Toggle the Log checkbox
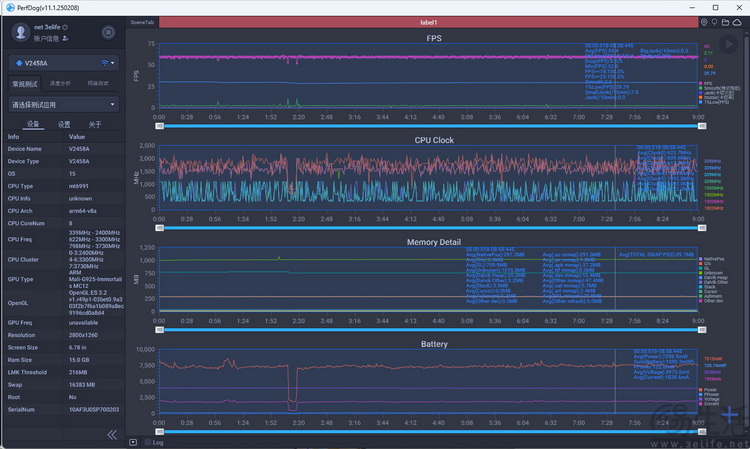750x449 pixels. (147, 441)
